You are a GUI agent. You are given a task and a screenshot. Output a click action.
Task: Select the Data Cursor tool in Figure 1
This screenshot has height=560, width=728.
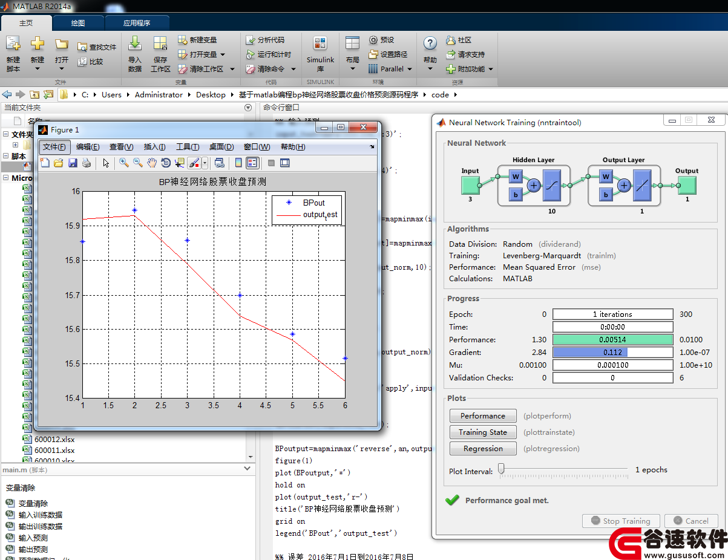pyautogui.click(x=180, y=163)
